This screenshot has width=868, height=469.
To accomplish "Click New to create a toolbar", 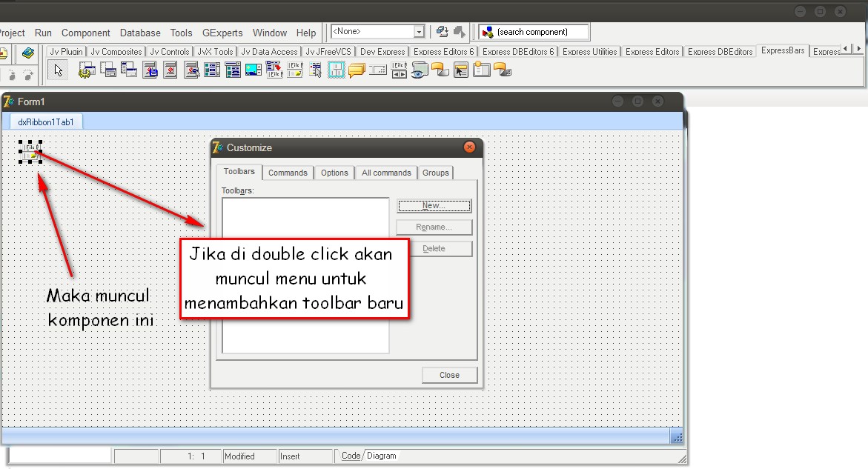I will [434, 205].
